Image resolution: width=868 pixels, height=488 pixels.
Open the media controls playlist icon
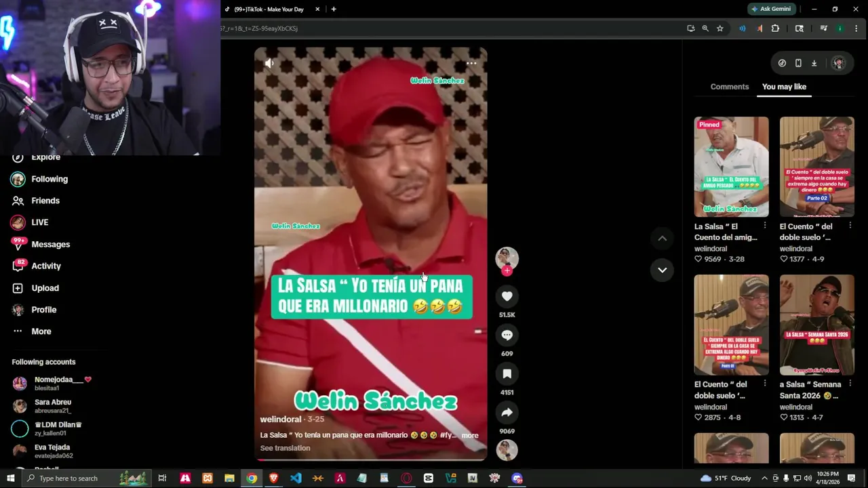tap(823, 28)
